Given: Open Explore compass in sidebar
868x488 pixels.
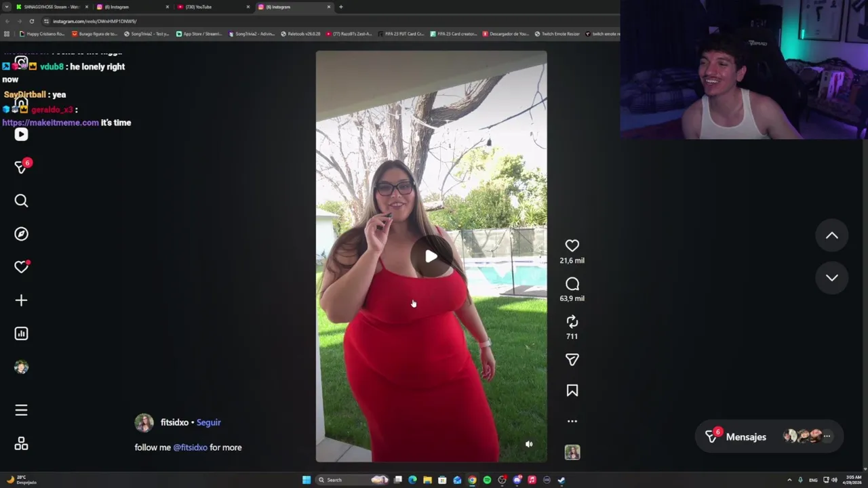Looking at the screenshot, I should click(x=21, y=234).
